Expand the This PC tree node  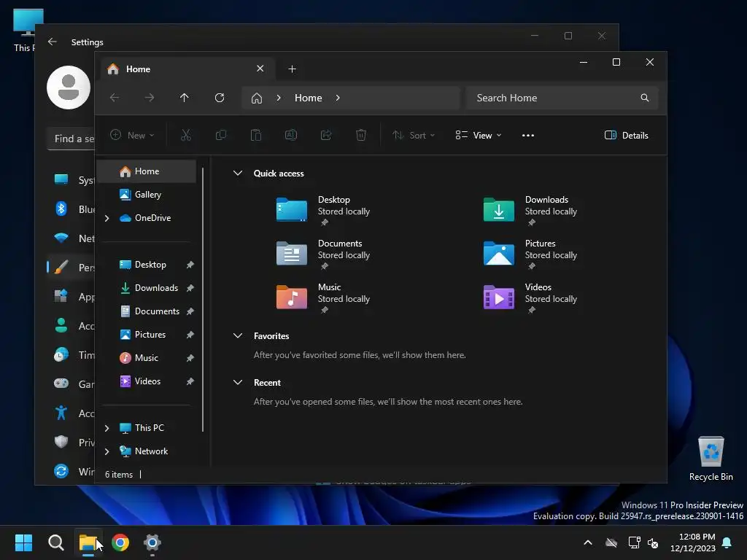pyautogui.click(x=107, y=428)
